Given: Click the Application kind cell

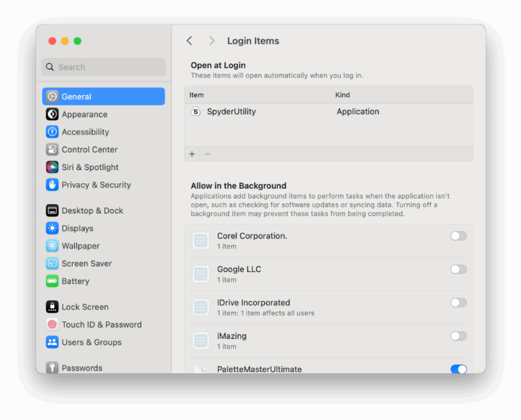Looking at the screenshot, I should [358, 111].
